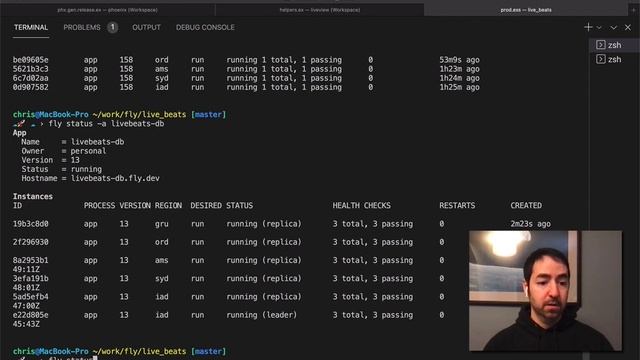The width and height of the screenshot is (640, 360).
Task: Switch to the phx.gen.release.ex editor tab
Action: pos(107,10)
